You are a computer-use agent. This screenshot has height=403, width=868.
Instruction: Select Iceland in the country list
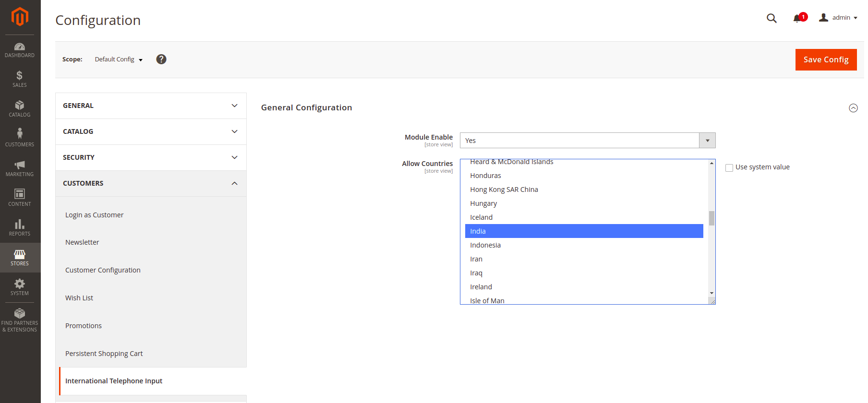tap(584, 217)
